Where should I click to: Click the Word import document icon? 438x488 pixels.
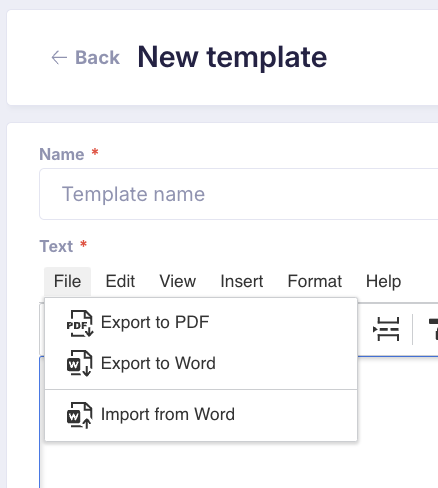tap(80, 415)
